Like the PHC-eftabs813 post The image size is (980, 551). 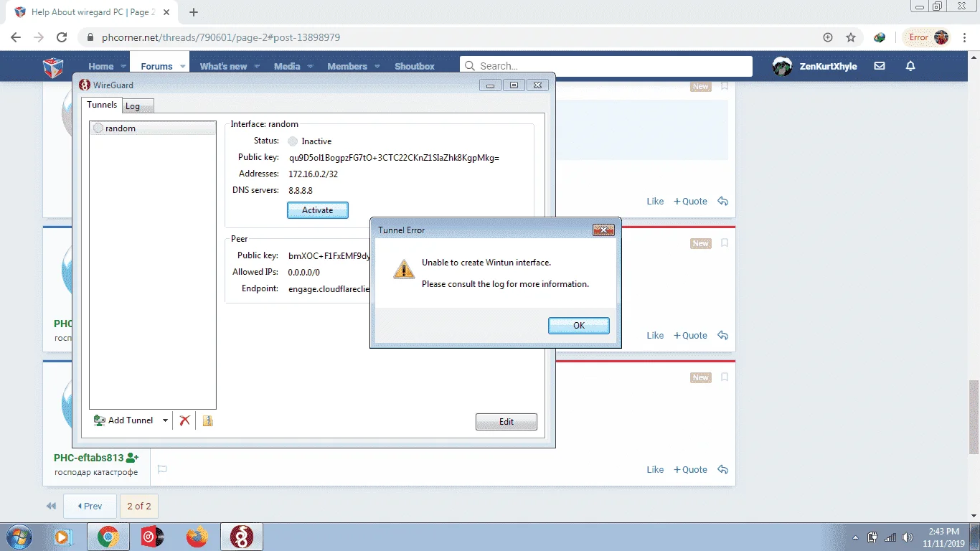coord(655,469)
